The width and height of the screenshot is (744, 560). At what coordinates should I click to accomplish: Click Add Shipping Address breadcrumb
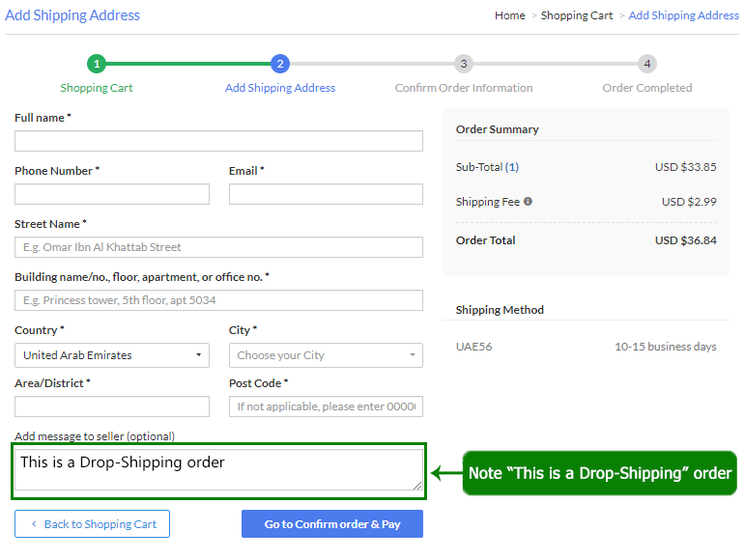(683, 15)
